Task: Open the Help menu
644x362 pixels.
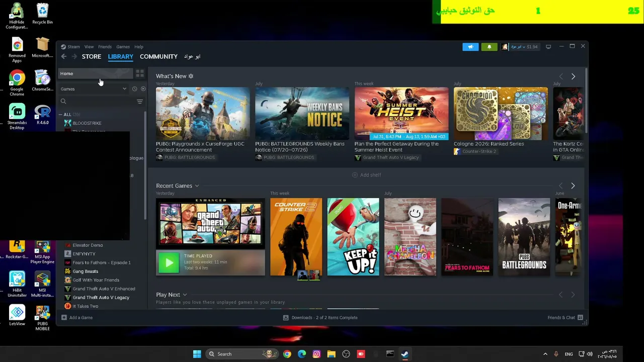Action: coord(139,47)
